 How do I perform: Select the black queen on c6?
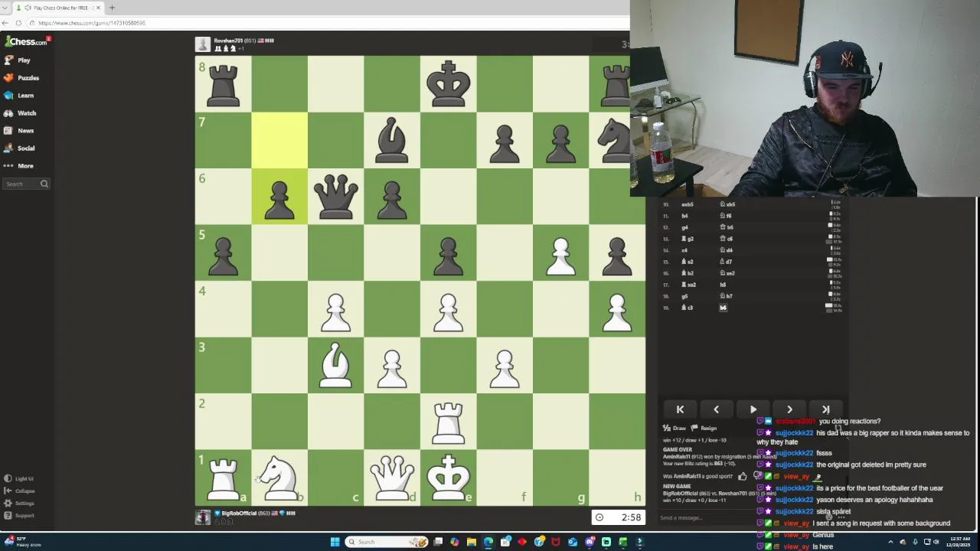(335, 196)
